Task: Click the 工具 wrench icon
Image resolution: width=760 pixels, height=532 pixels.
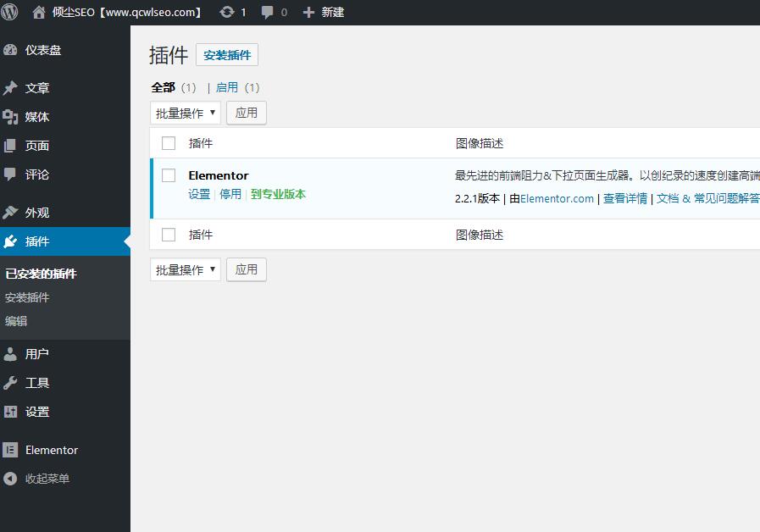Action: click(x=10, y=383)
